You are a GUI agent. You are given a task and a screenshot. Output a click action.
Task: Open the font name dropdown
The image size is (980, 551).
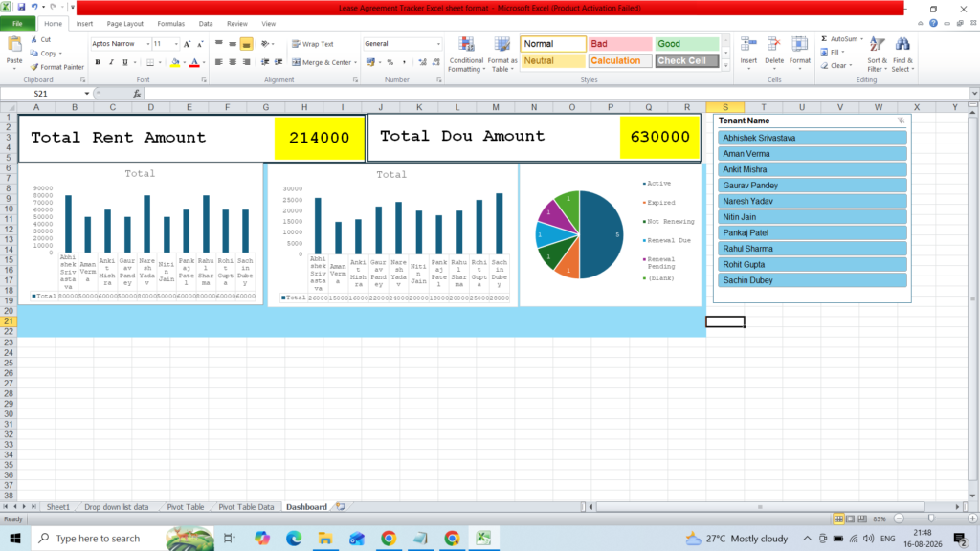pos(148,44)
